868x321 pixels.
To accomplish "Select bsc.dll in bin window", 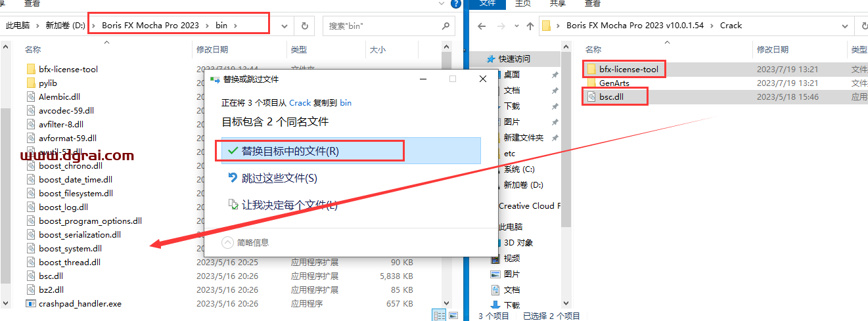I will [51, 276].
